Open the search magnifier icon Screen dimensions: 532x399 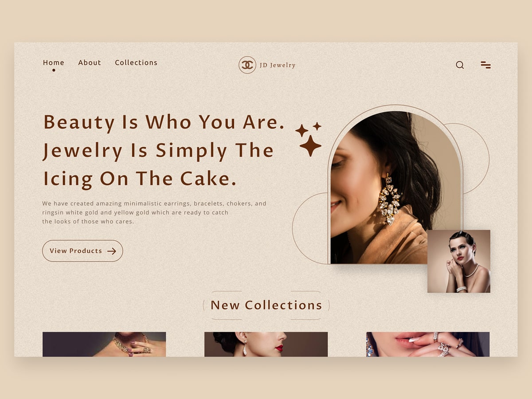(x=460, y=65)
